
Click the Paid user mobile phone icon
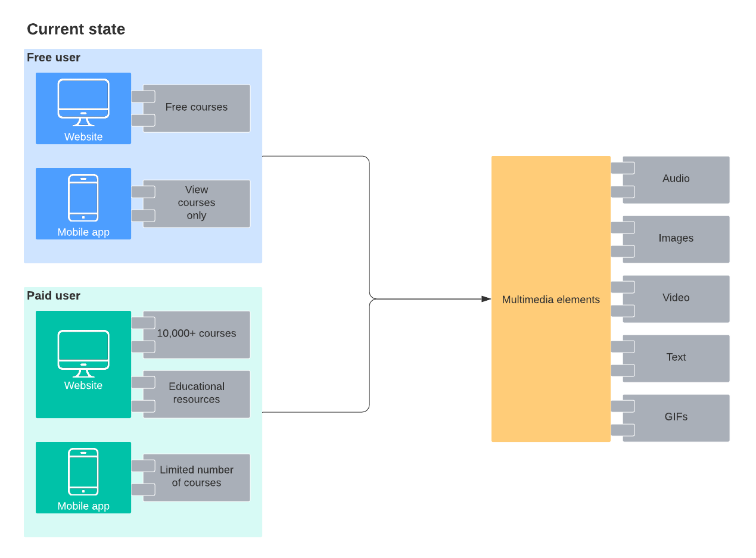tap(83, 472)
